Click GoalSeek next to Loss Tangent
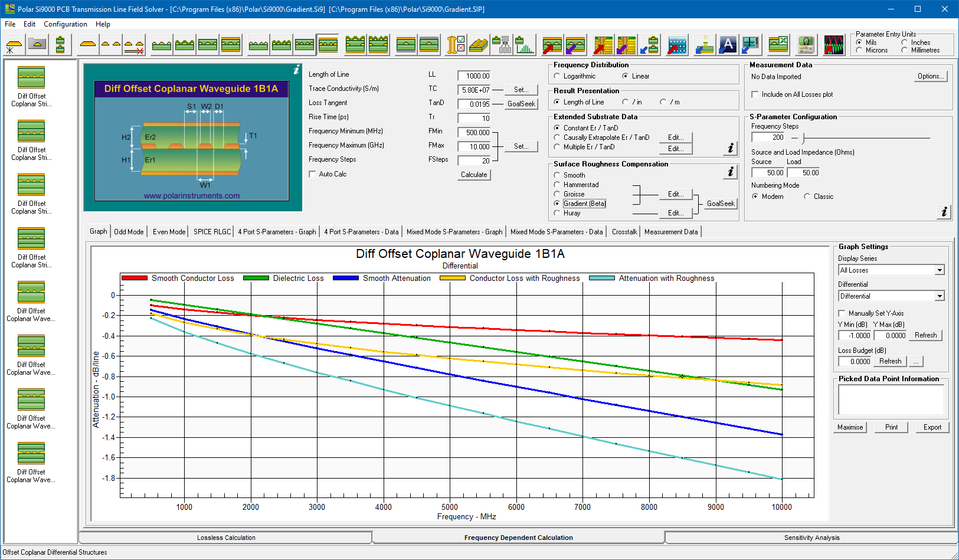Screen dimensions: 959x560 pyautogui.click(x=521, y=104)
